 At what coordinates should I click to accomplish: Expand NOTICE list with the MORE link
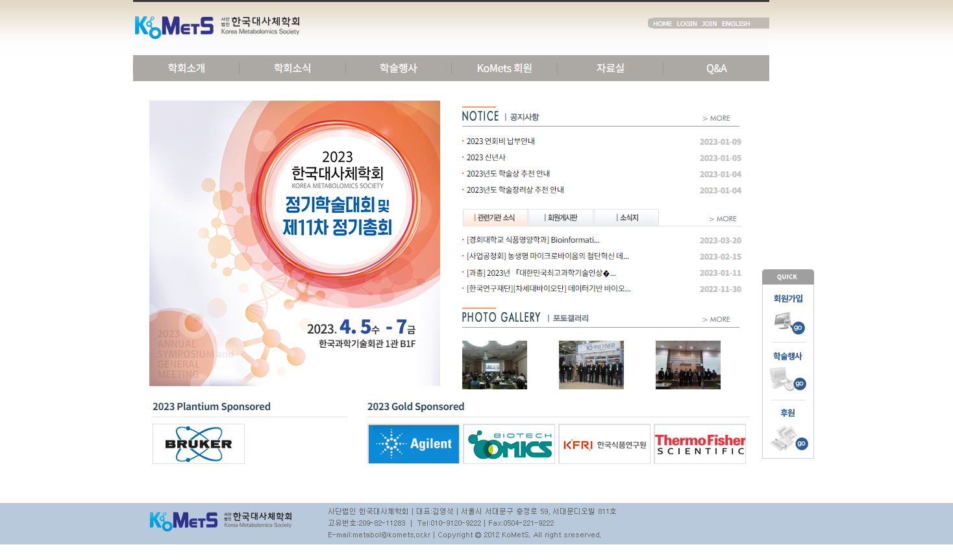717,118
